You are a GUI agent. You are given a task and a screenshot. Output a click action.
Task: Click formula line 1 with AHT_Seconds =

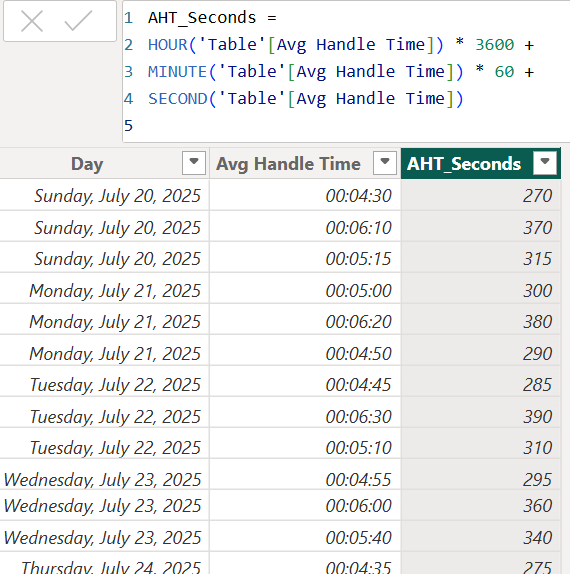click(x=212, y=18)
